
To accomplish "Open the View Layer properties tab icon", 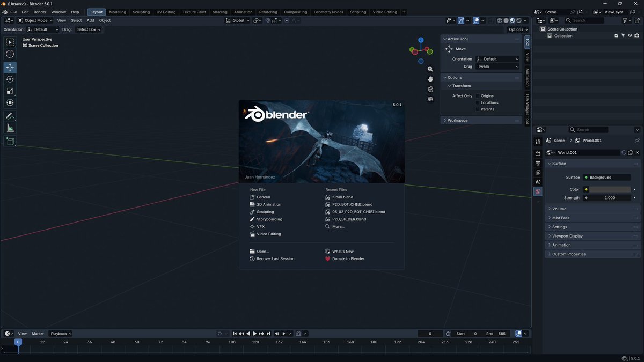I will [x=538, y=173].
